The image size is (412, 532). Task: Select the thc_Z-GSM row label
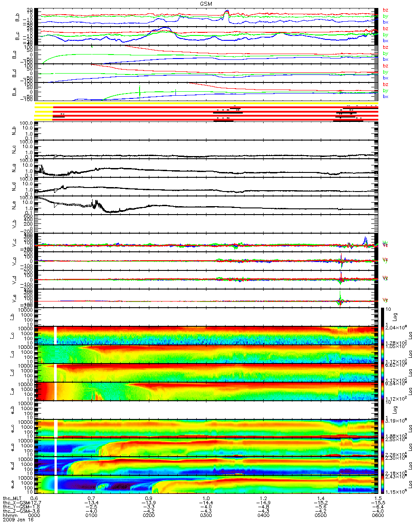15,510
